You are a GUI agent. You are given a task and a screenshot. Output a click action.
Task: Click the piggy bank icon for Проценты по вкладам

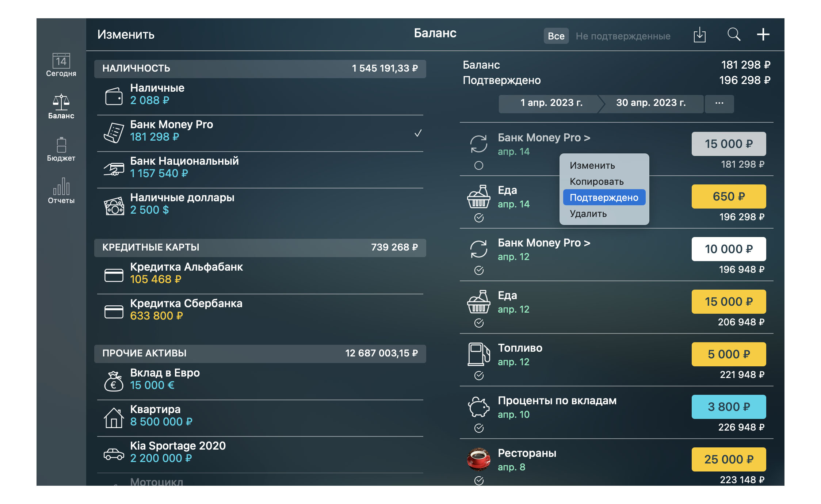point(478,407)
